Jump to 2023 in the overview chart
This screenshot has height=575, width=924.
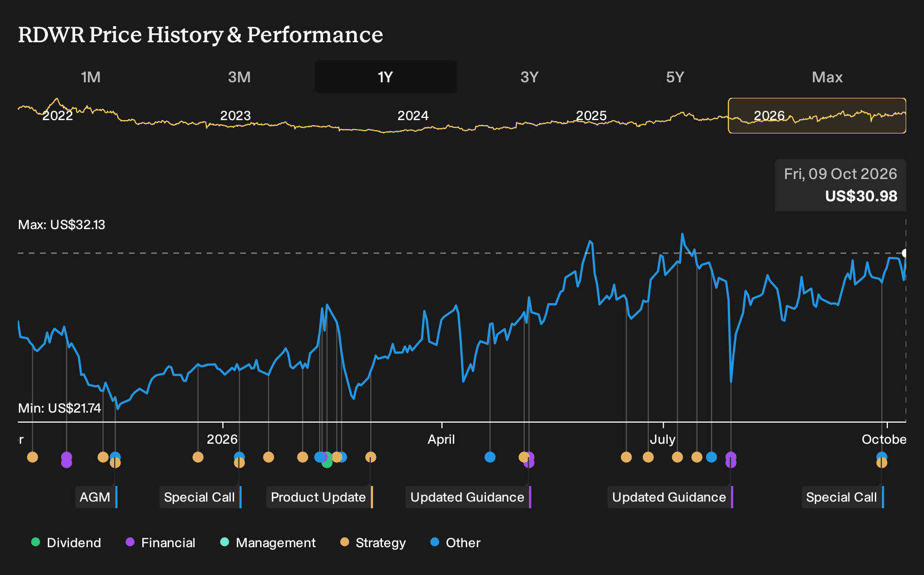pos(236,116)
